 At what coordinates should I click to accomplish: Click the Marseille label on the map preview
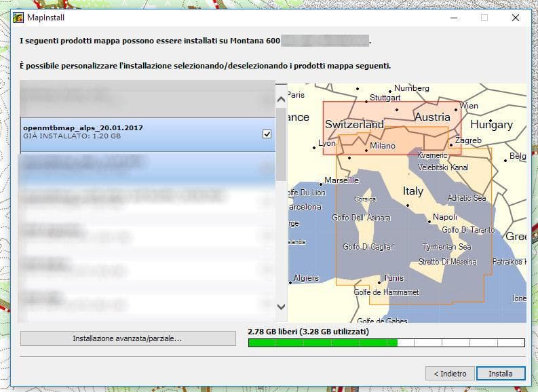tap(341, 180)
